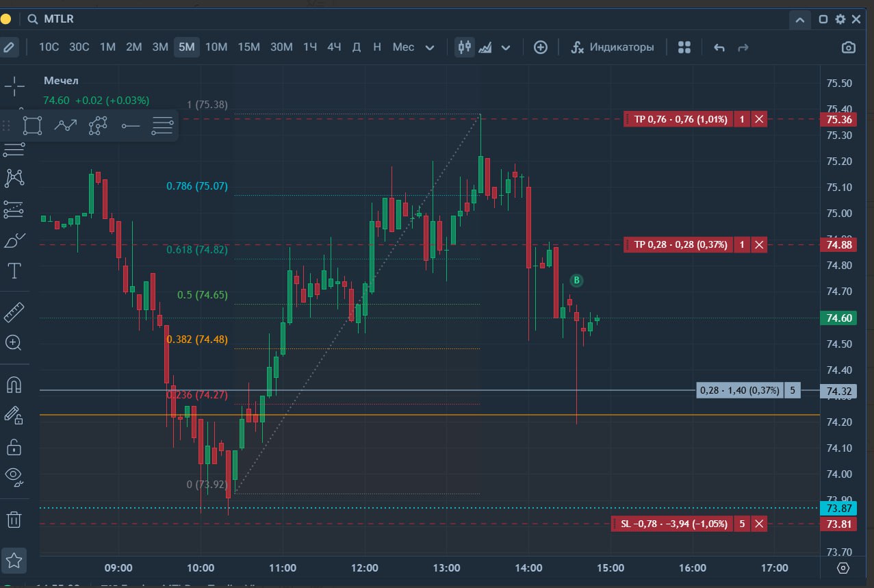
Task: Select the ruler measurement tool
Action: coord(14,312)
